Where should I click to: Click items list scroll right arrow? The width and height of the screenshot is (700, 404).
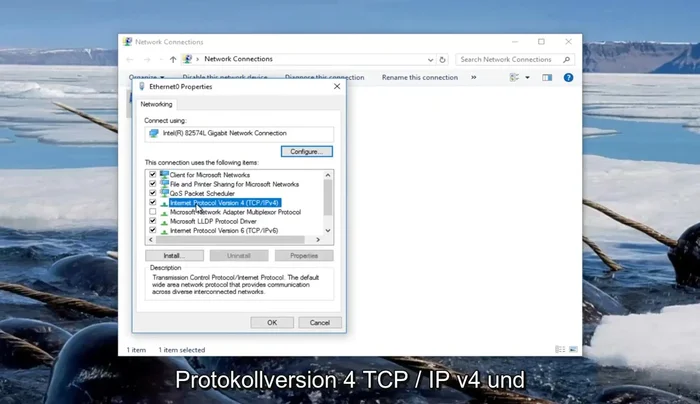[x=318, y=240]
